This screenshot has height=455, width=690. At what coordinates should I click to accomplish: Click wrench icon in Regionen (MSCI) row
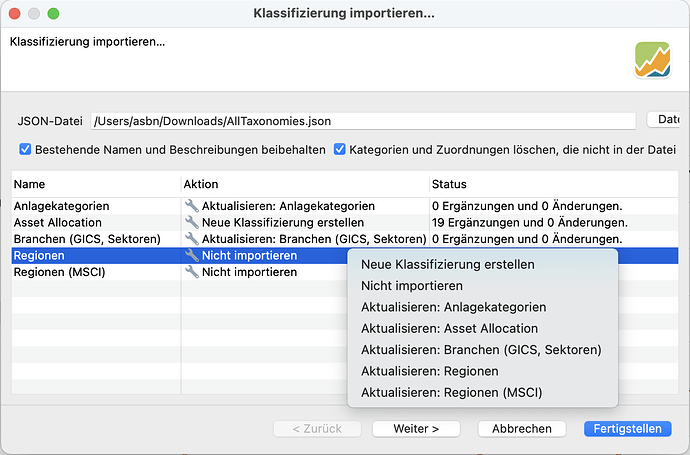pos(192,273)
